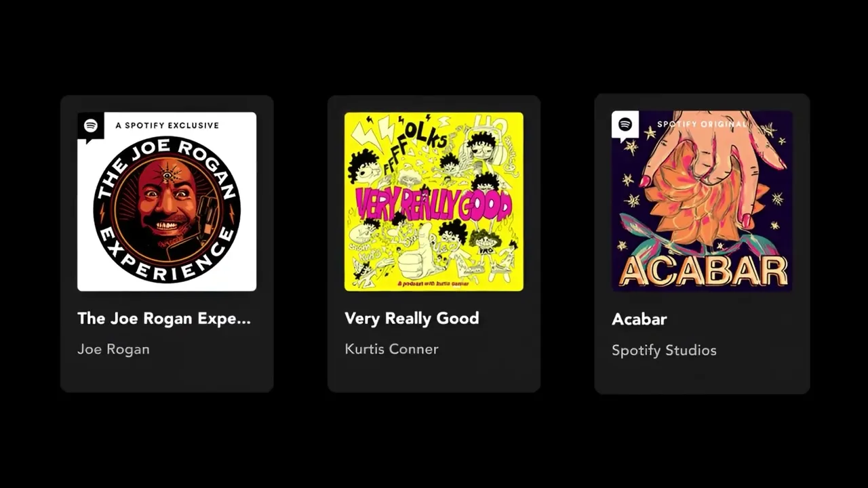Select the 'Acabar' podcast title text
868x488 pixels.
coord(639,319)
